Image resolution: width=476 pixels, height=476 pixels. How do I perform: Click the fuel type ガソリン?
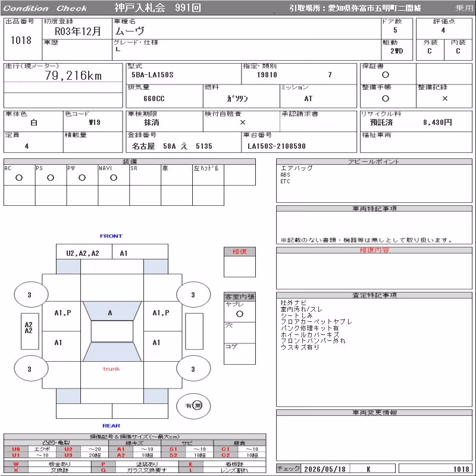point(237,99)
